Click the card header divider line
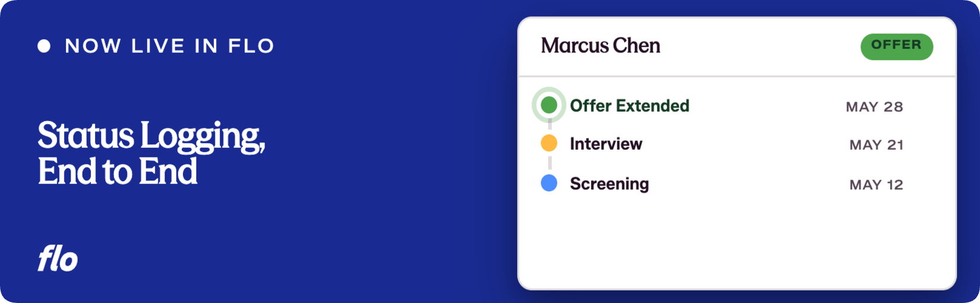Viewport: 980px width, 303px height. (x=736, y=76)
